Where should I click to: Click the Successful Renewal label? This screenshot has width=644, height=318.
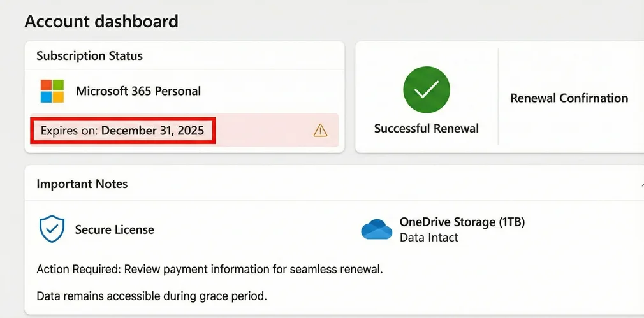pyautogui.click(x=426, y=129)
